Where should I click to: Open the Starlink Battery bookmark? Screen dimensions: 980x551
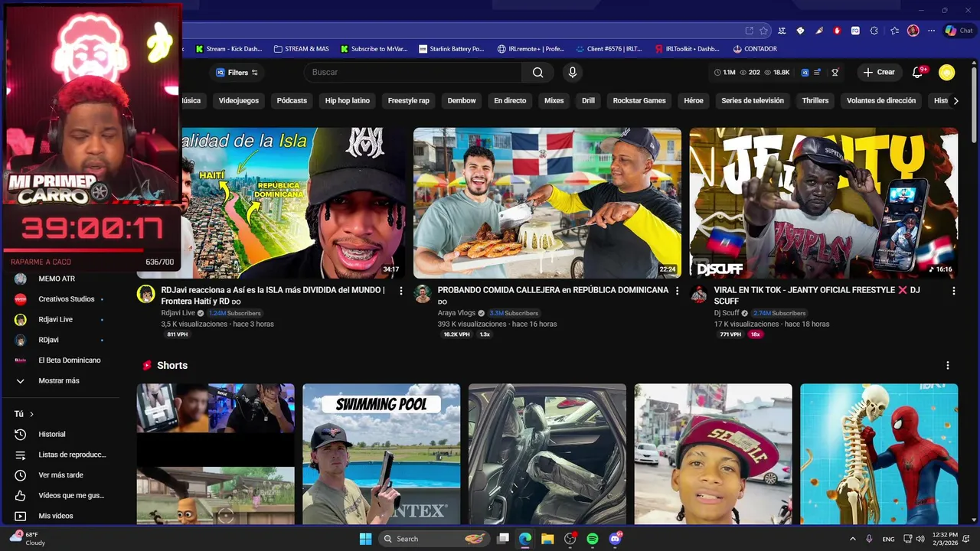452,48
